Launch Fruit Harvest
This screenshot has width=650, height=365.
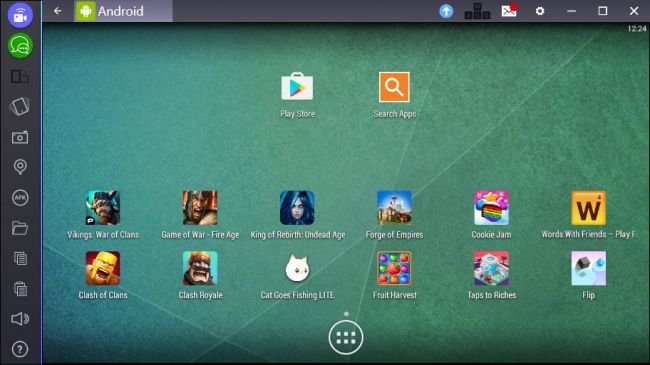tap(394, 268)
